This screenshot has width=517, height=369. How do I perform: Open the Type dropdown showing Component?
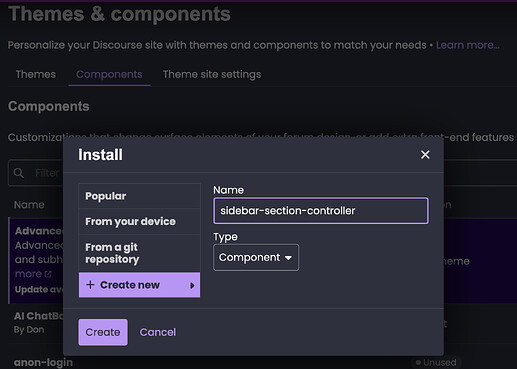tap(256, 257)
